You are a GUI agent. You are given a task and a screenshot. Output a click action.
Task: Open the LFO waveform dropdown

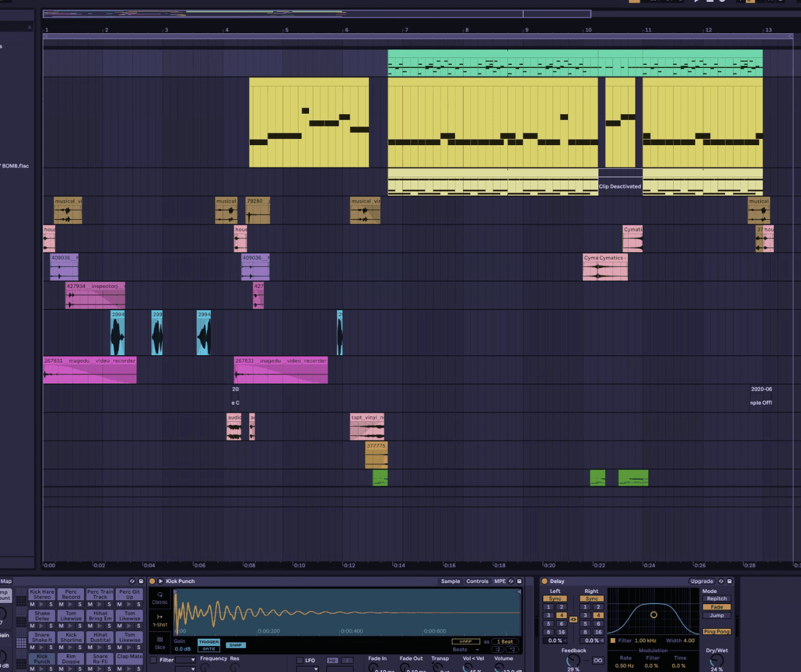[x=308, y=669]
